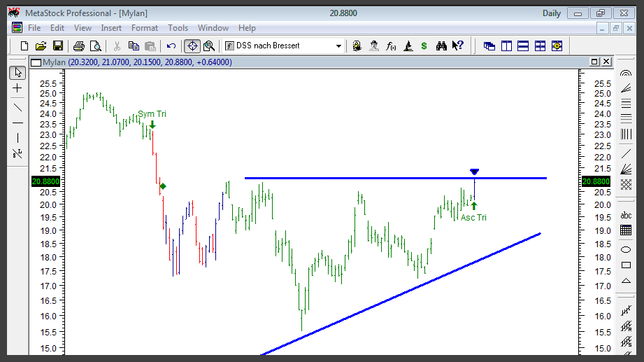Screen dimensions: 644x362
Task: Open the Expert Advisor icon
Action: point(357,46)
